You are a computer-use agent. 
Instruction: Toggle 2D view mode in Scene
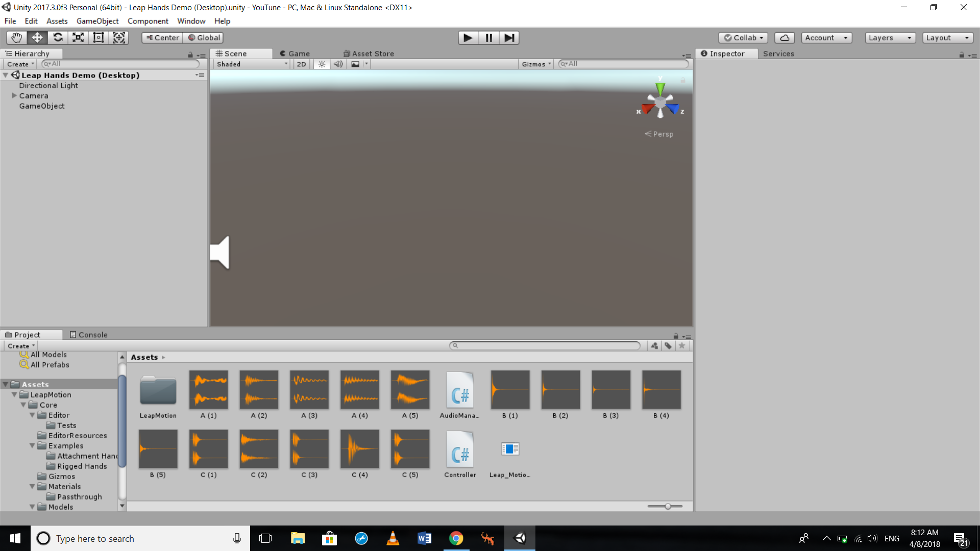[x=301, y=64]
